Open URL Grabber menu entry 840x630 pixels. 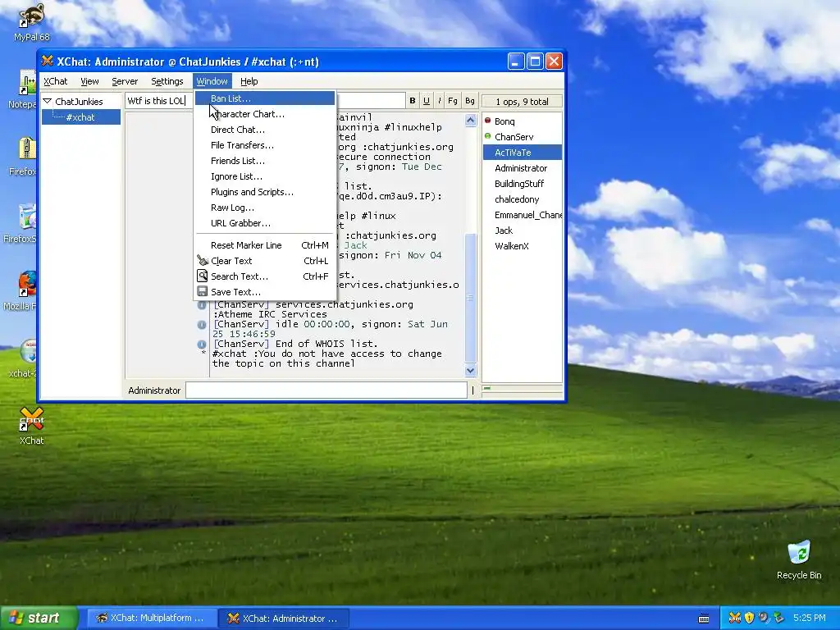265,222
